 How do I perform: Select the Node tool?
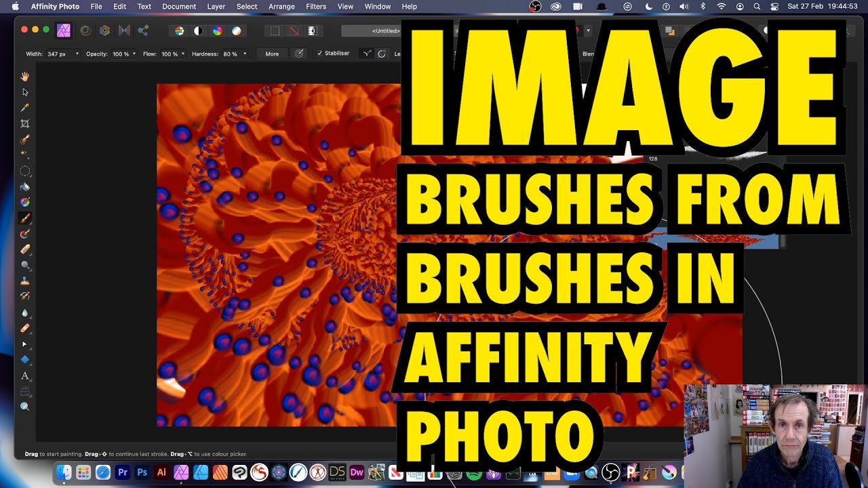click(x=25, y=344)
